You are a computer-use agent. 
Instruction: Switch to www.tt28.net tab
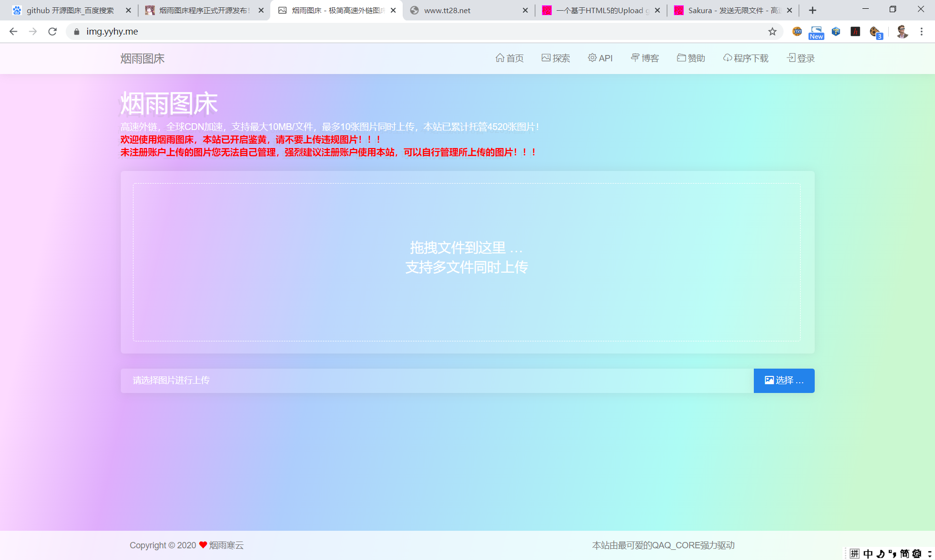pos(468,10)
